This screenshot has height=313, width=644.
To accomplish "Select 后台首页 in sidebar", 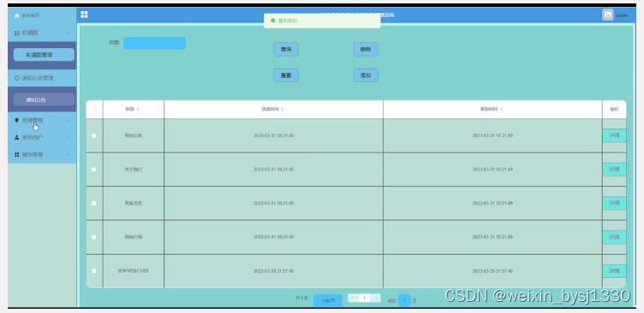I will pyautogui.click(x=31, y=15).
